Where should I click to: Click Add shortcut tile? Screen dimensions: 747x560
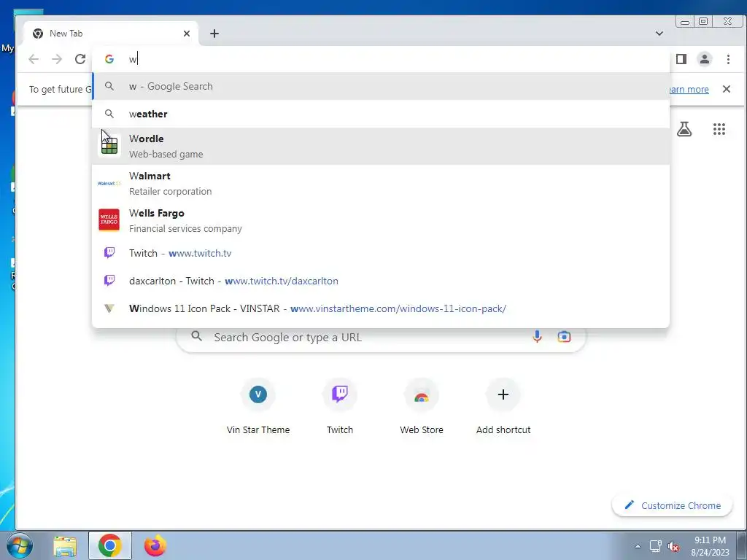[x=503, y=406]
